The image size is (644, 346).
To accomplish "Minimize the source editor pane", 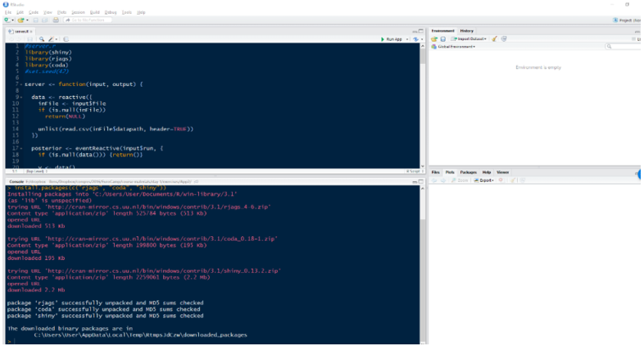I will click(415, 31).
